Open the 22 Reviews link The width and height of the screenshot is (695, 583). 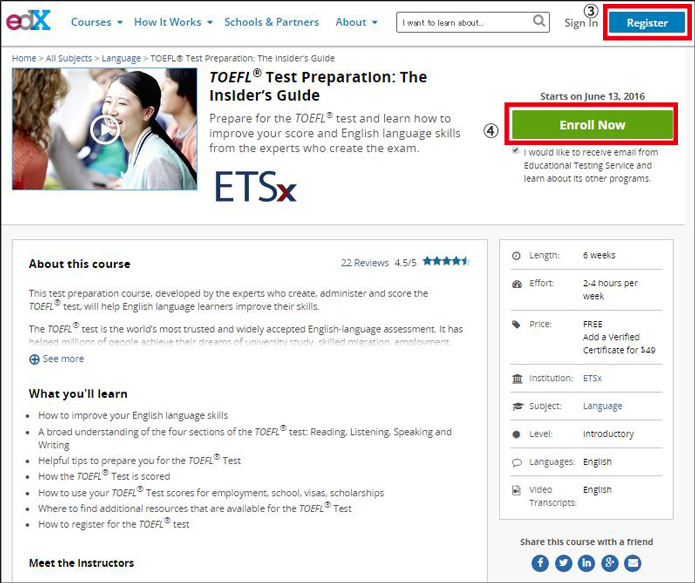[365, 263]
